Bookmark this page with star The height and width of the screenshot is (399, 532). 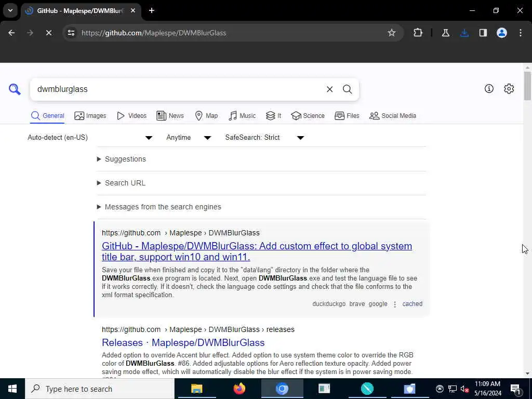pyautogui.click(x=392, y=33)
